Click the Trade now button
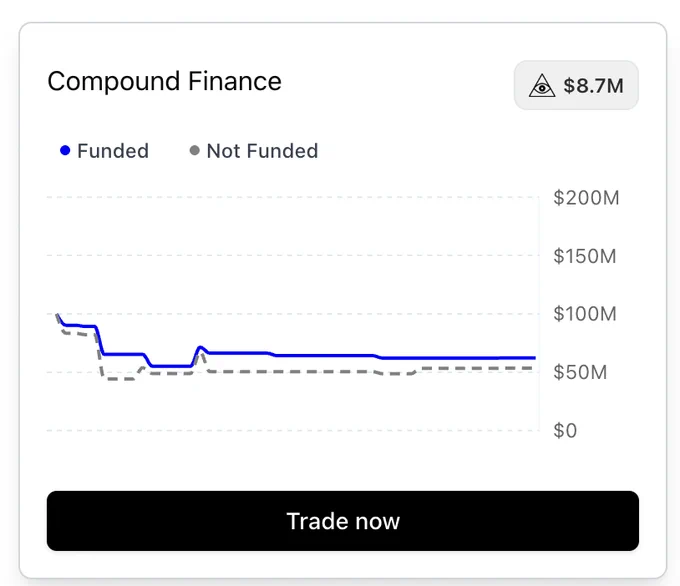The width and height of the screenshot is (680, 586). click(343, 521)
